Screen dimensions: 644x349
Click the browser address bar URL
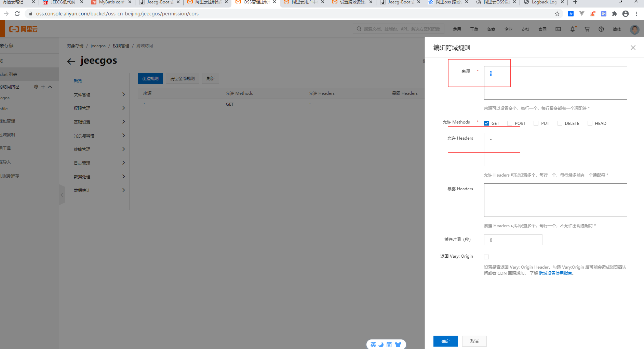(x=117, y=14)
